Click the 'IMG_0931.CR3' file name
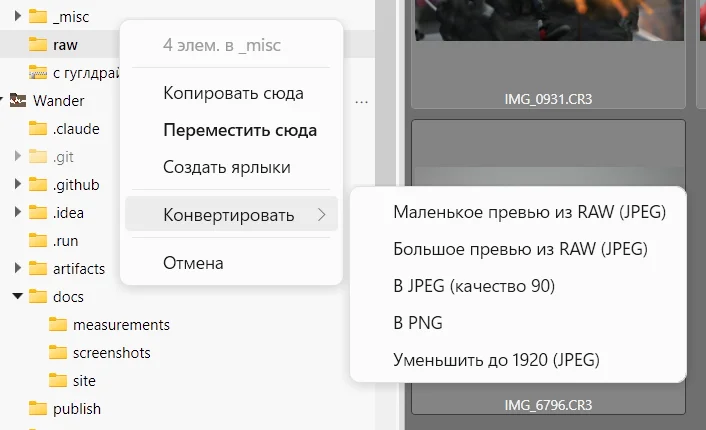Viewport: 706px width, 430px height. click(548, 99)
